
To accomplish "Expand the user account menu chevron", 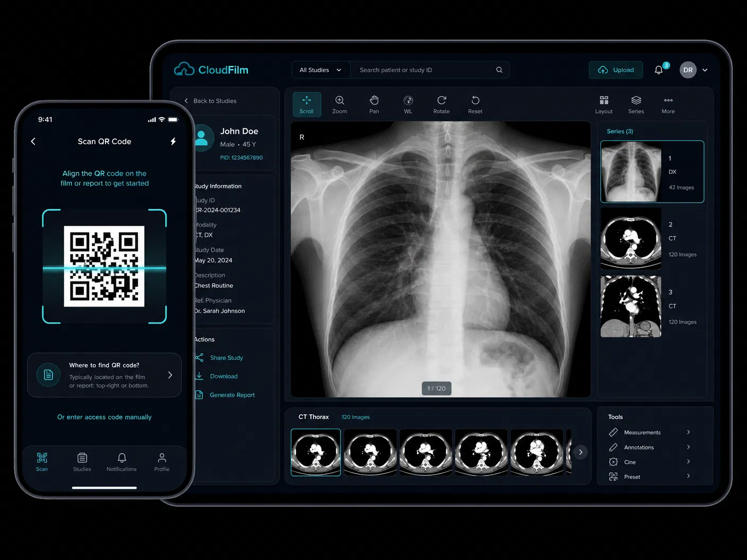I will (x=705, y=70).
